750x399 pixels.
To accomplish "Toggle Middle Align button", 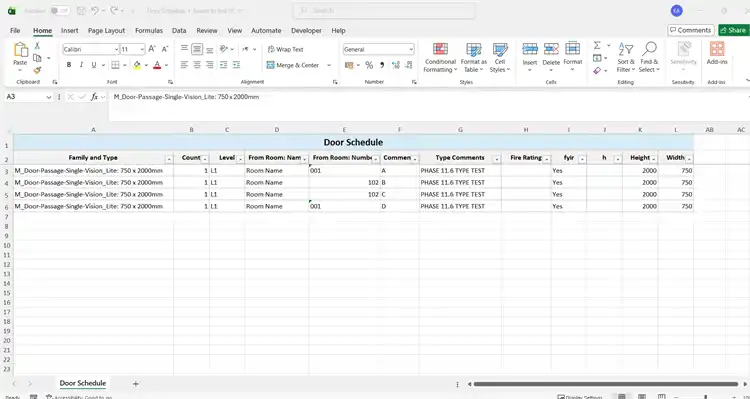I will [197, 49].
